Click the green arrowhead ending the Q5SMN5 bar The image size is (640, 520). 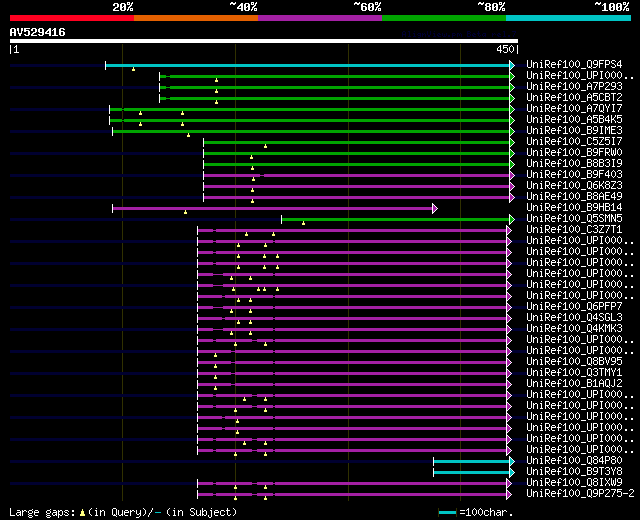pyautogui.click(x=512, y=220)
